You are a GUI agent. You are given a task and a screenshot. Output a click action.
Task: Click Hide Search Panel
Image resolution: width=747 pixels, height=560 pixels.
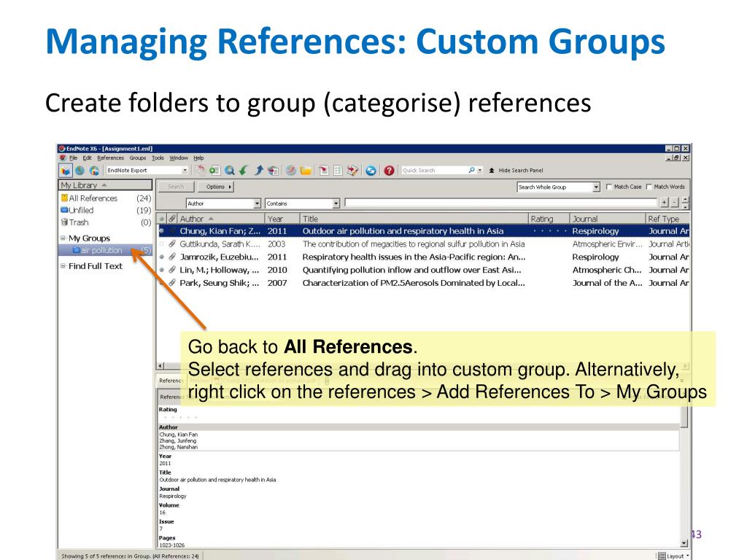click(x=520, y=171)
